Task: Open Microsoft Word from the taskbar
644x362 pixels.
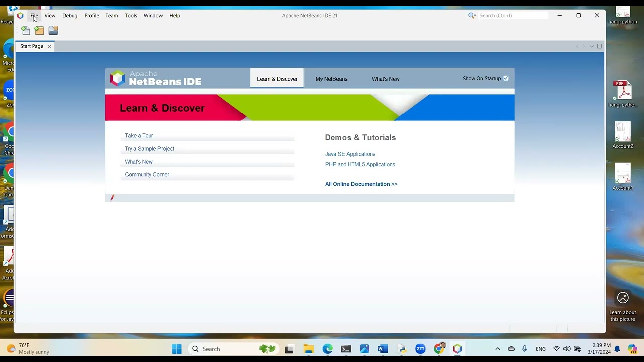Action: (x=383, y=349)
